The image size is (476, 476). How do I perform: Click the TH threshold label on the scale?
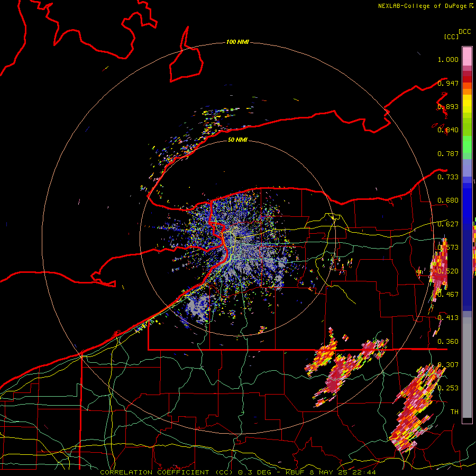pyautogui.click(x=454, y=411)
